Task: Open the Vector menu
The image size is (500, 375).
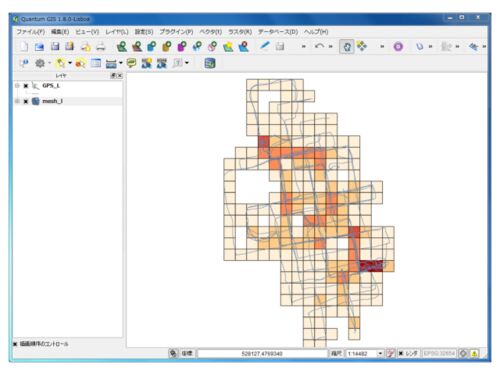Action: (211, 32)
